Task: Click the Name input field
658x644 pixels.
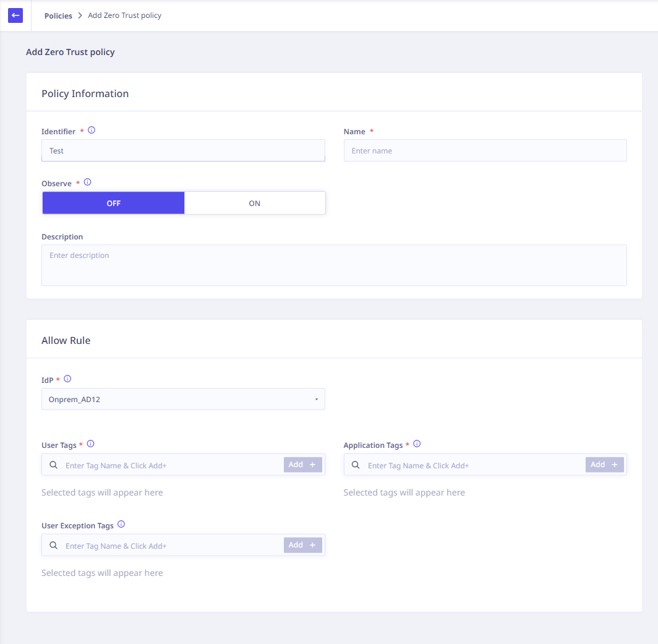Action: coord(485,150)
